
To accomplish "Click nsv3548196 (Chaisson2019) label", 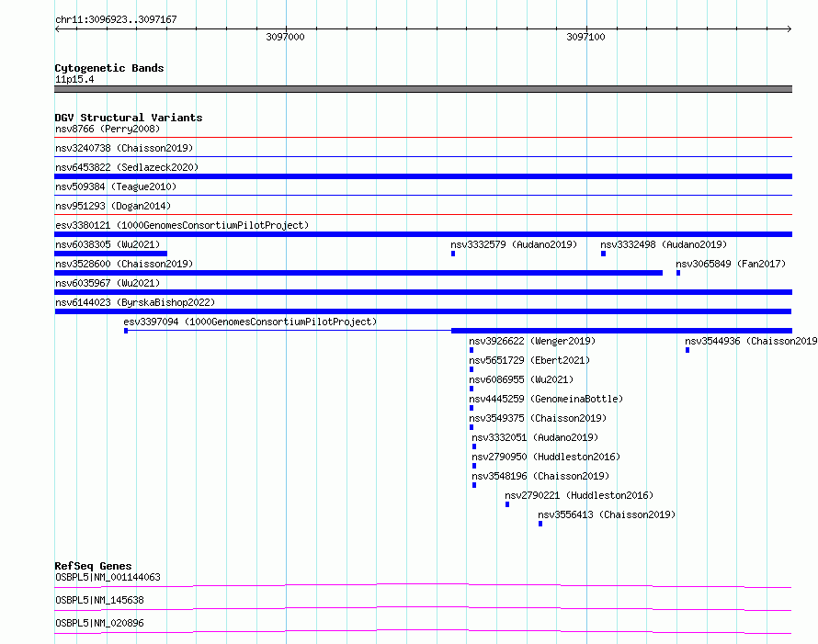I will coord(540,476).
